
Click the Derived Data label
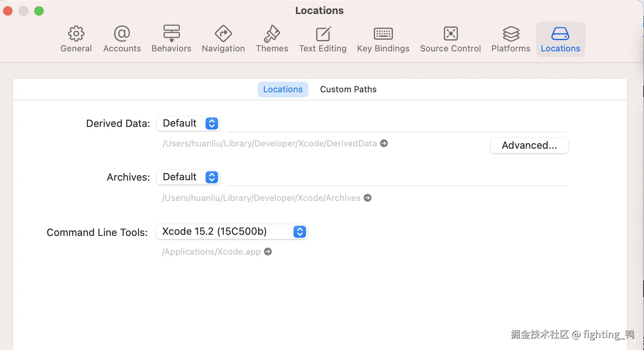(118, 123)
